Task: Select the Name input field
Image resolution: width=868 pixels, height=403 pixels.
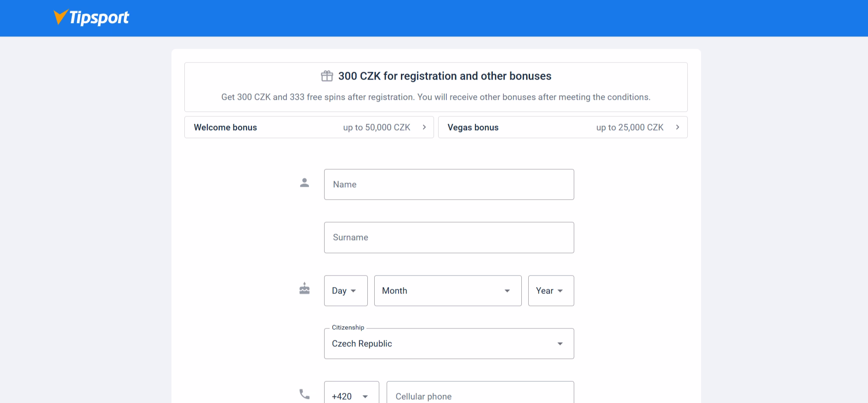Action: pyautogui.click(x=449, y=184)
